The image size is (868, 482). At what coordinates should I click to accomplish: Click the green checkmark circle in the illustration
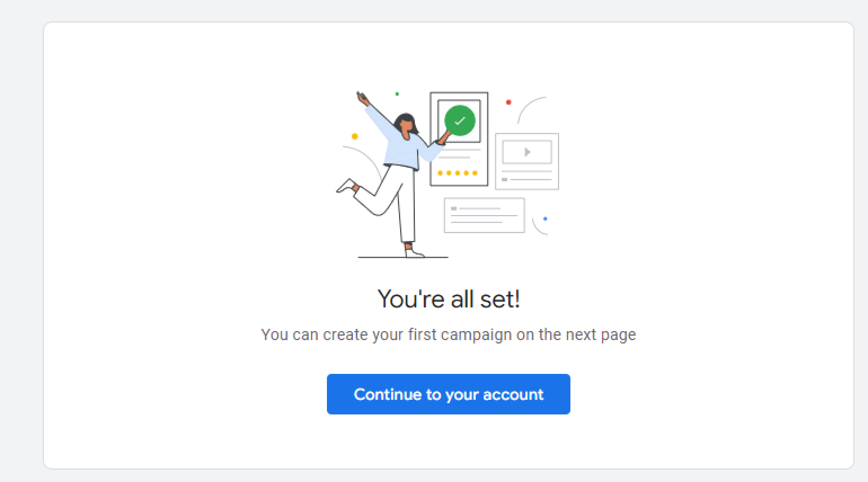click(x=460, y=120)
